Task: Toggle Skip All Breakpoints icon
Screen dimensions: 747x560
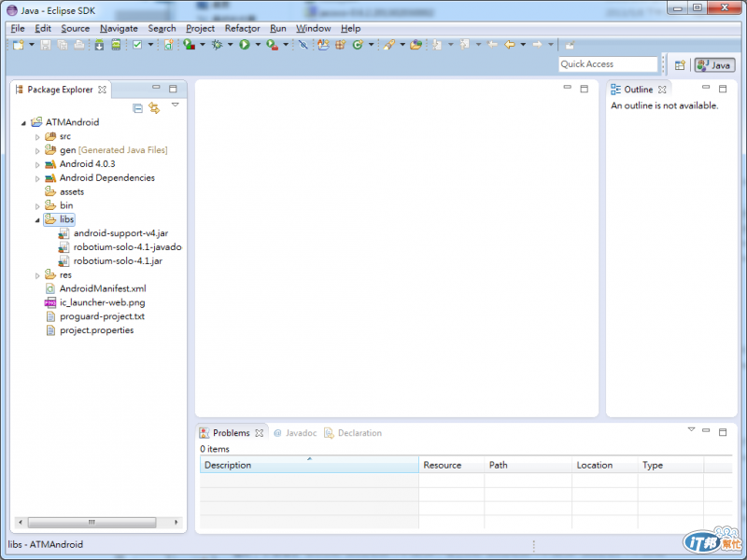Action: coord(303,45)
